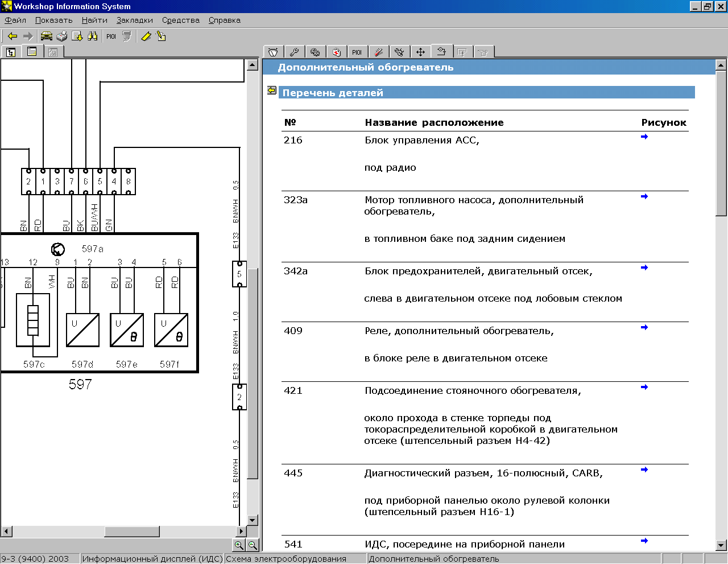
Task: Zoom in on the wiring diagram
Action: click(239, 545)
